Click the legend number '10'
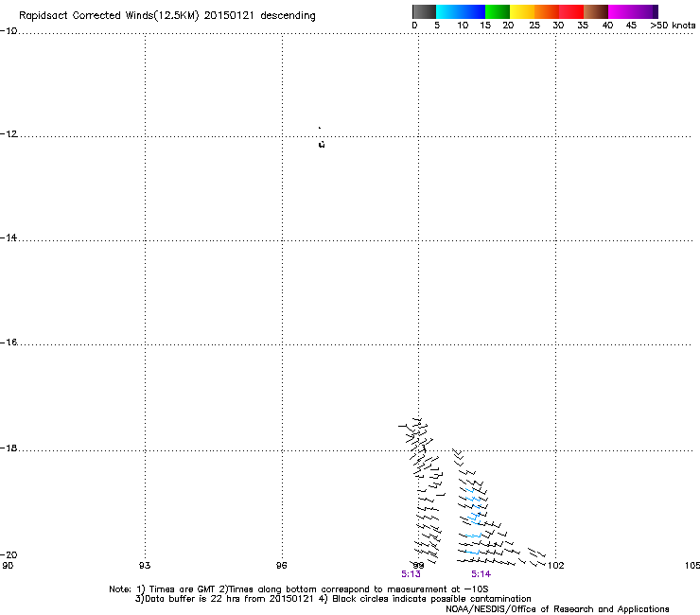Viewport: 700px width, 615px height. point(463,26)
